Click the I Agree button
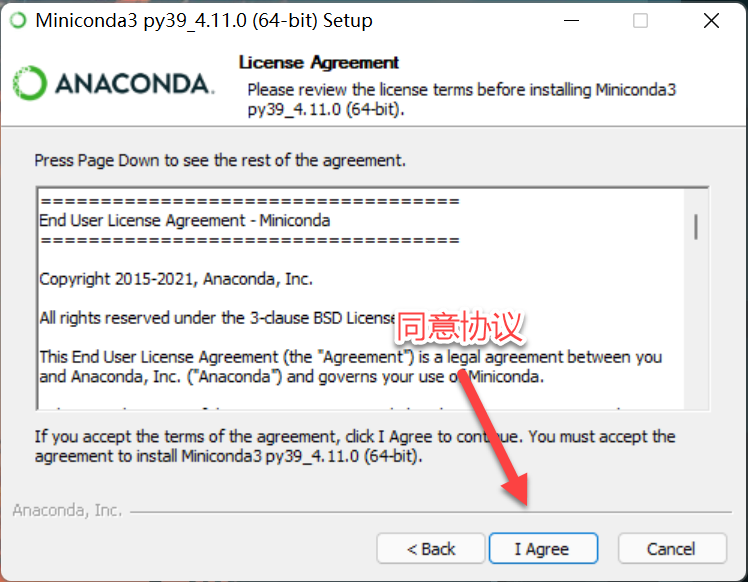 pos(543,549)
